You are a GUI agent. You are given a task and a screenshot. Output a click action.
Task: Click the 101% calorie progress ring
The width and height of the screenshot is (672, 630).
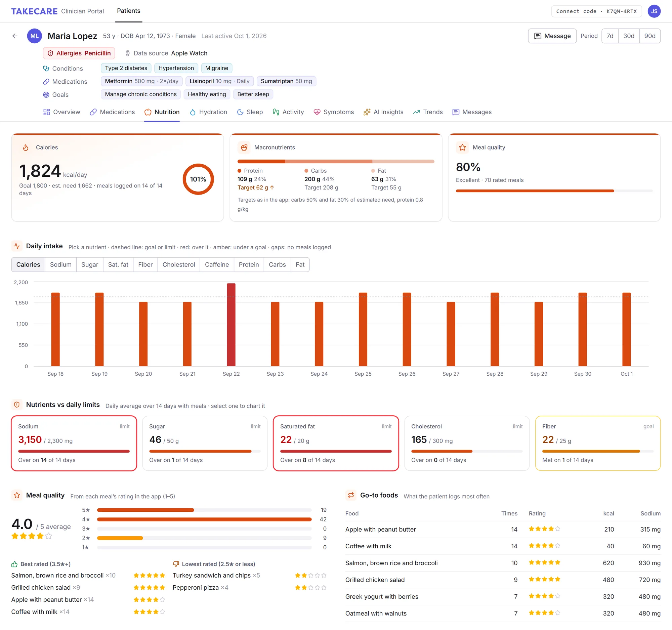[x=198, y=179]
